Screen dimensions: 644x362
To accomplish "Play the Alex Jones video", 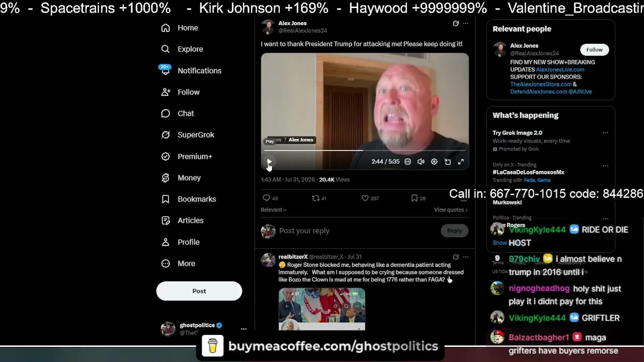I will [269, 162].
